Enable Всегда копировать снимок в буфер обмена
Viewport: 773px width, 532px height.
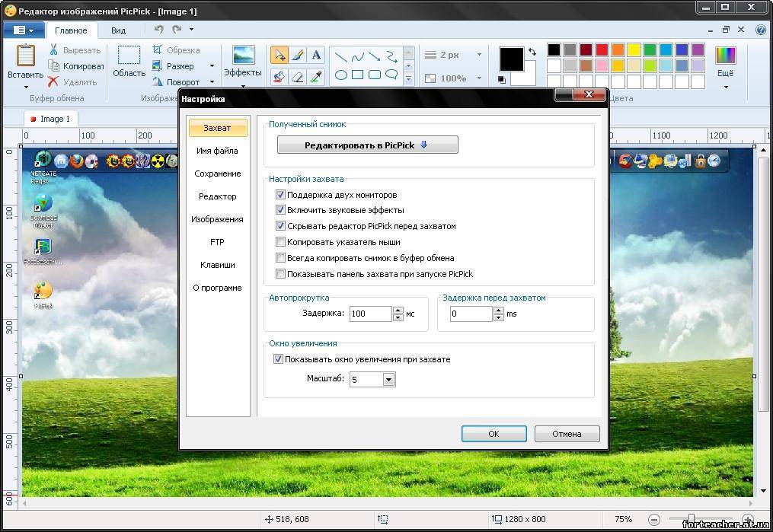tap(280, 257)
